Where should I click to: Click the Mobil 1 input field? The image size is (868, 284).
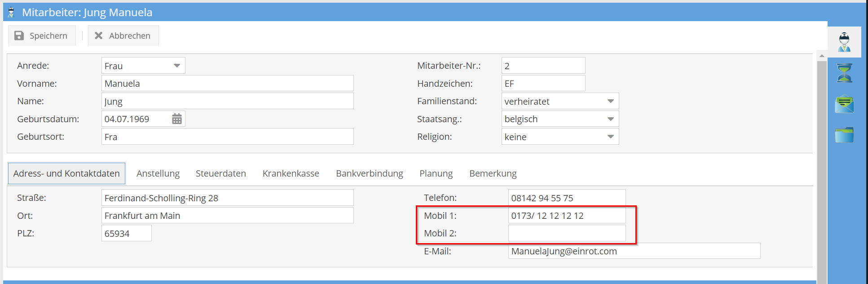point(567,215)
